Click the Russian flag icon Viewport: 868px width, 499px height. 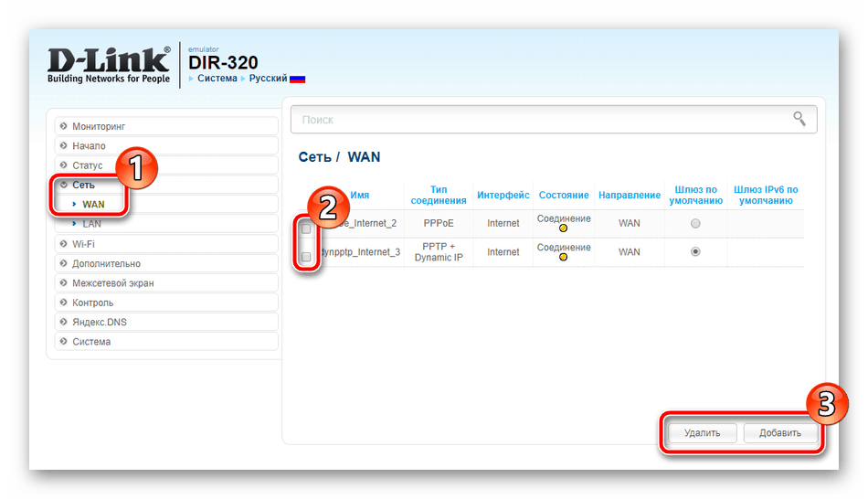297,80
